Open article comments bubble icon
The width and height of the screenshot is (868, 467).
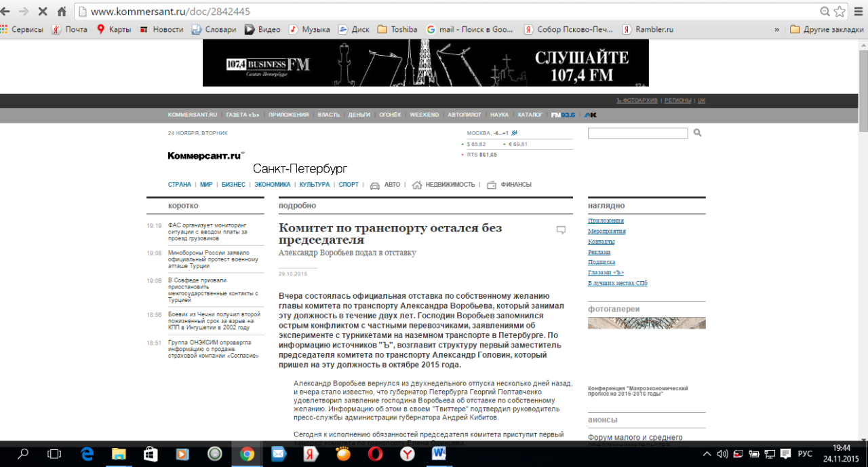coord(561,230)
